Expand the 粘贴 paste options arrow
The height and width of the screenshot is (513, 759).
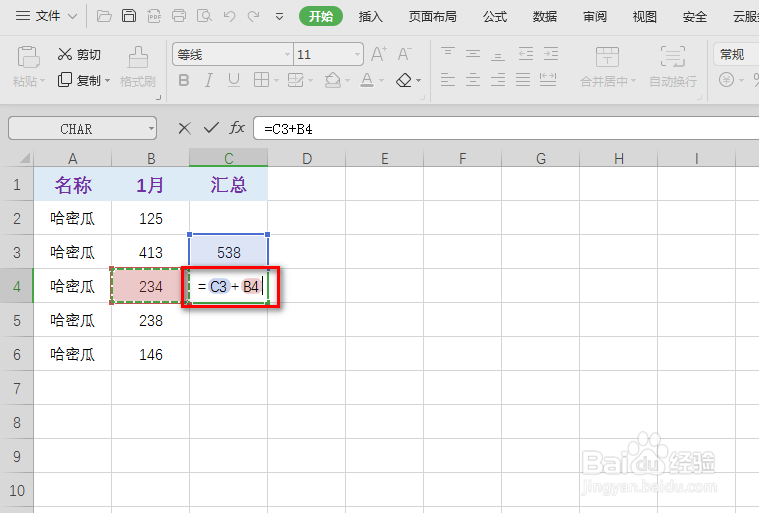(43, 81)
